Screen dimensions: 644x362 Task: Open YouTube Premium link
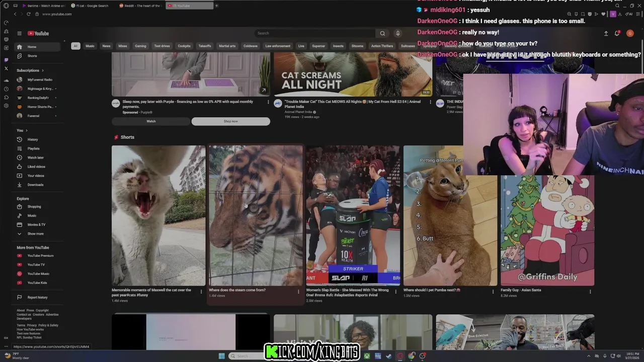pos(38,255)
